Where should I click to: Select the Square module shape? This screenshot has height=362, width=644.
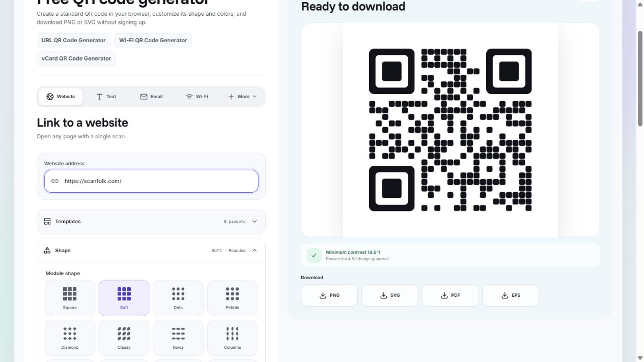[70, 298]
